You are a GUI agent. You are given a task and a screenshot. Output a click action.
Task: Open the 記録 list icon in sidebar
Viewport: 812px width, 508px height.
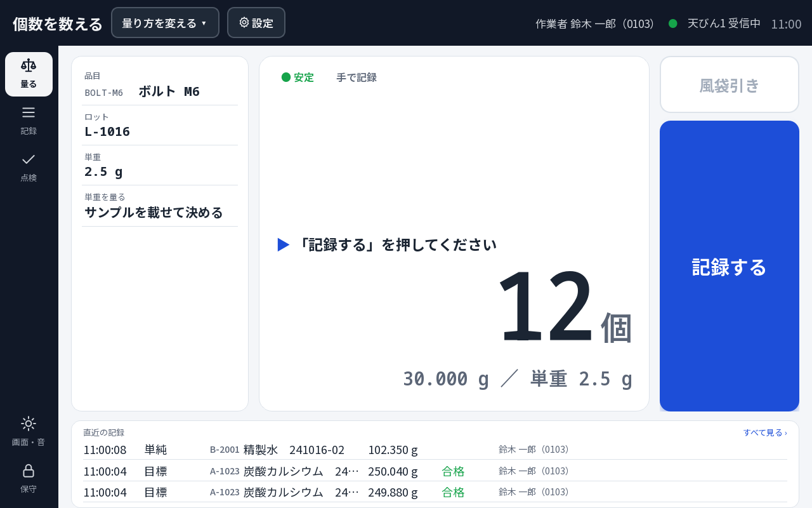point(29,121)
